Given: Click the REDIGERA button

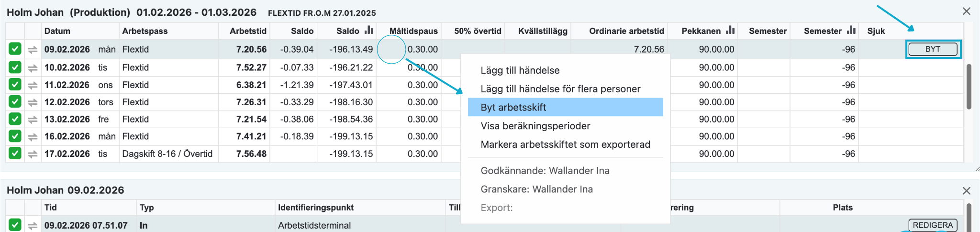Looking at the screenshot, I should 933,225.
